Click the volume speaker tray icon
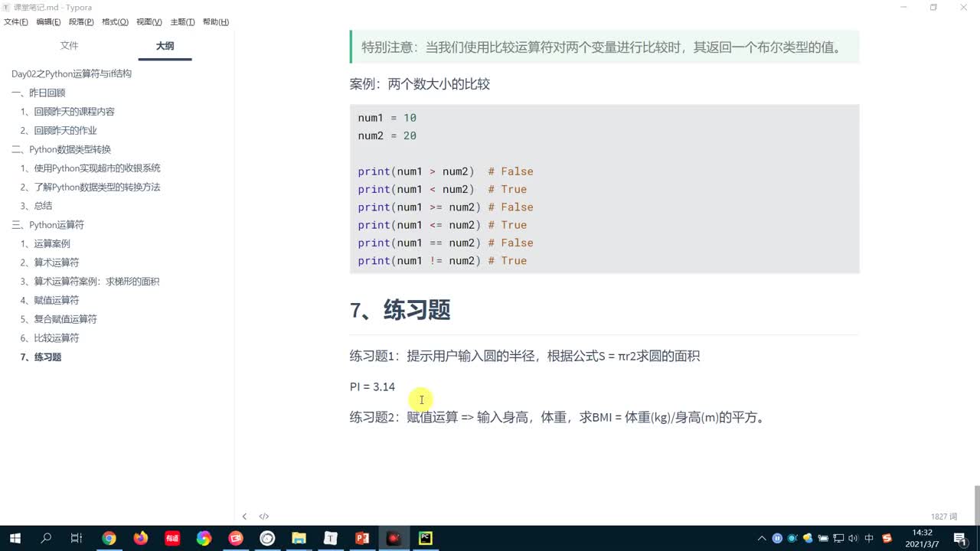The image size is (980, 551). coord(854,538)
